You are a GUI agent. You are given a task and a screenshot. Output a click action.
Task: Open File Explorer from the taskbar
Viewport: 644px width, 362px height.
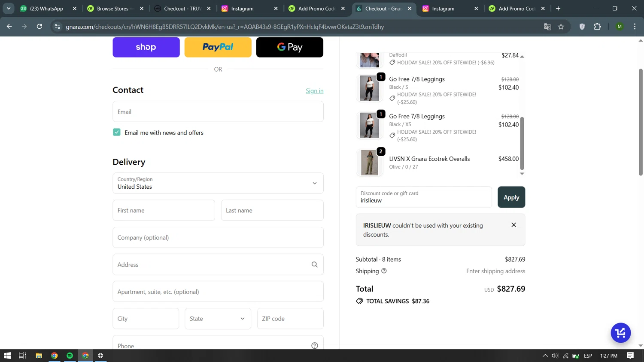tap(39, 356)
